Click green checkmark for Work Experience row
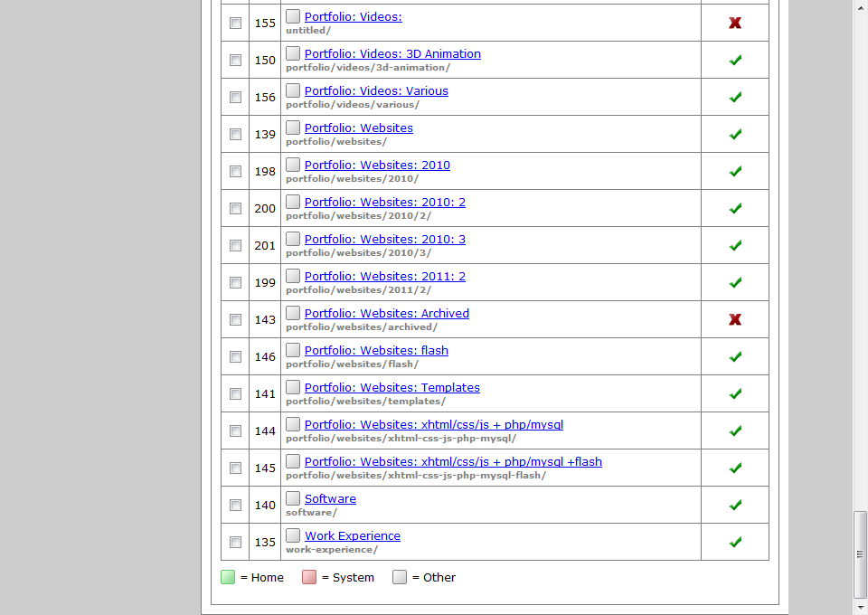 pos(735,542)
